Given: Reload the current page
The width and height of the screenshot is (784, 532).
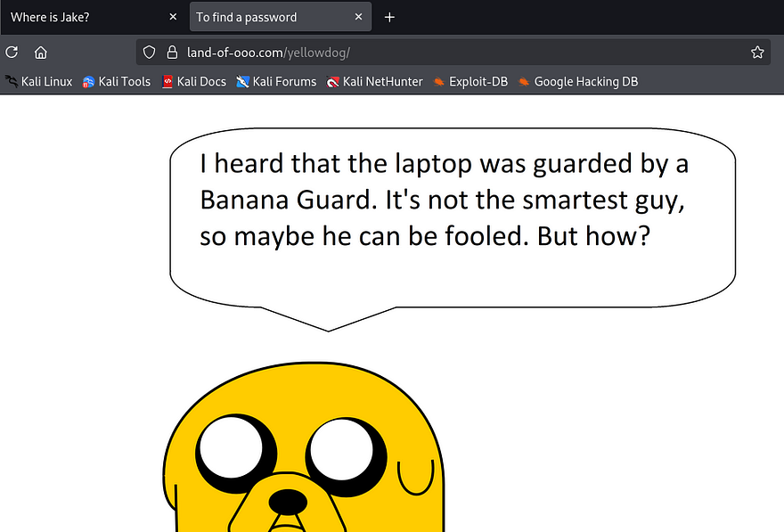Looking at the screenshot, I should coord(12,53).
